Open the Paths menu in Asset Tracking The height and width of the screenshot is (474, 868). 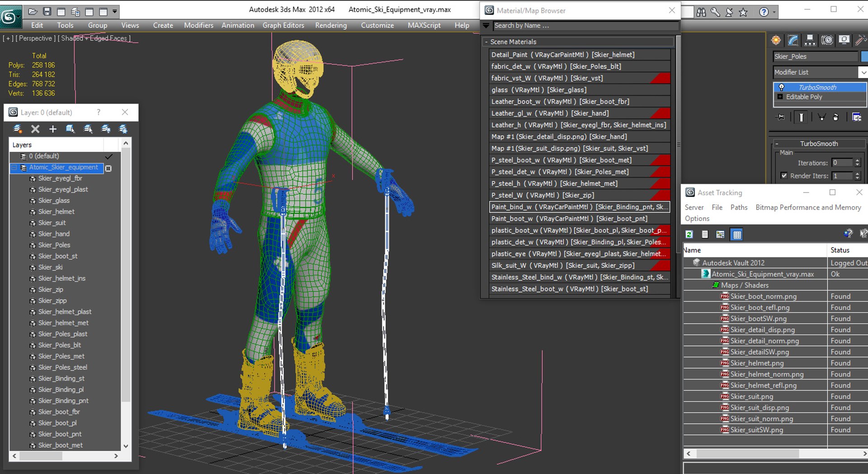click(x=739, y=207)
